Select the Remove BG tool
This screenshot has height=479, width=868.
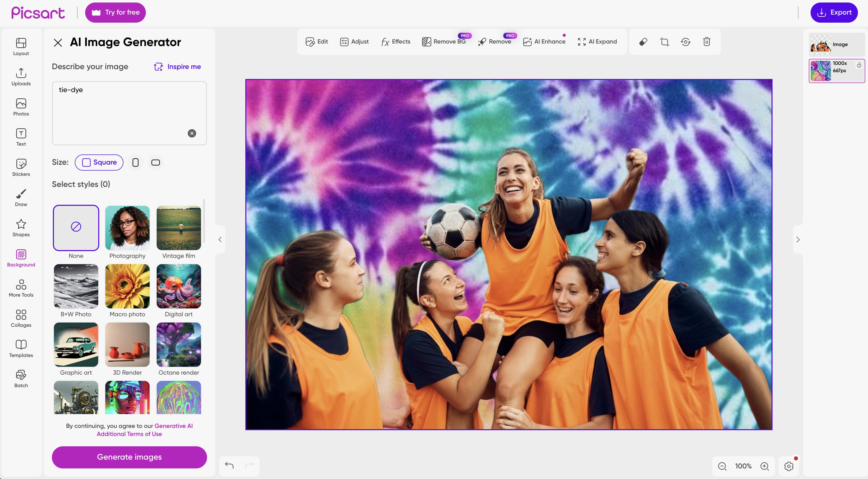point(444,42)
